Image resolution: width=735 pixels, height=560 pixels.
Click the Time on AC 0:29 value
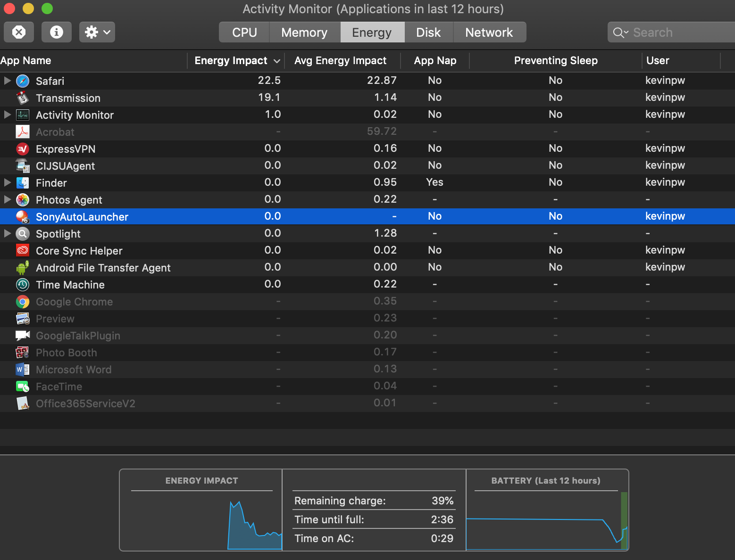[x=442, y=538]
